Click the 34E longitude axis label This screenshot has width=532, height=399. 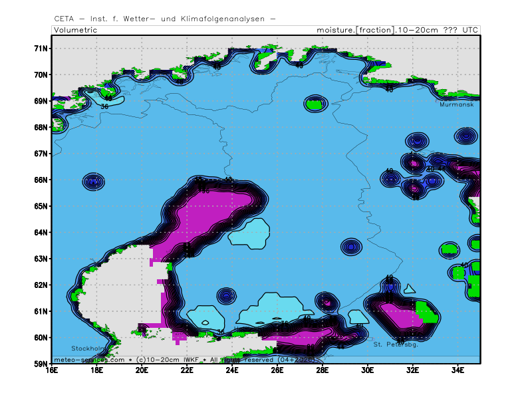(x=458, y=370)
